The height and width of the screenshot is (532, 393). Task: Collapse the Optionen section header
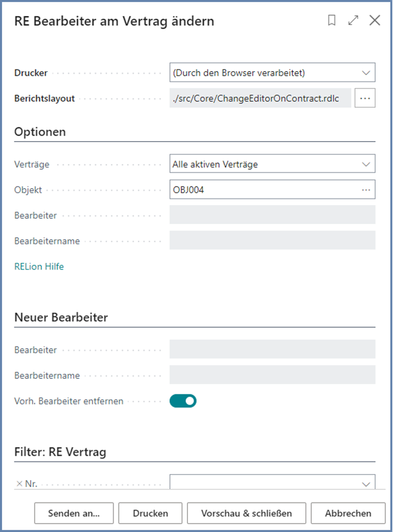40,132
